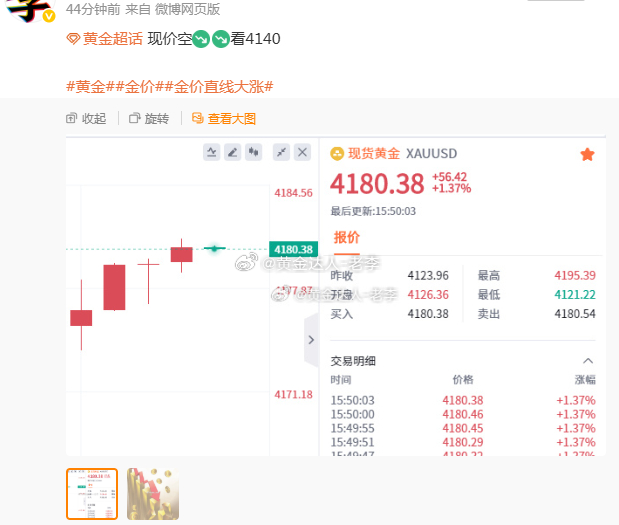Collapse the 交易明细 section chevron
619x525 pixels.
click(588, 361)
